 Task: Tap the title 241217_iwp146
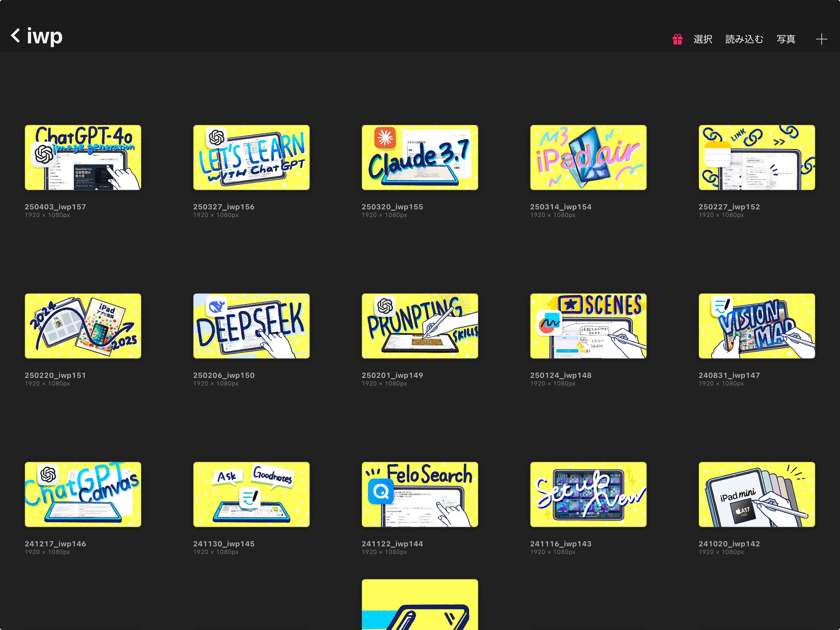[x=56, y=544]
